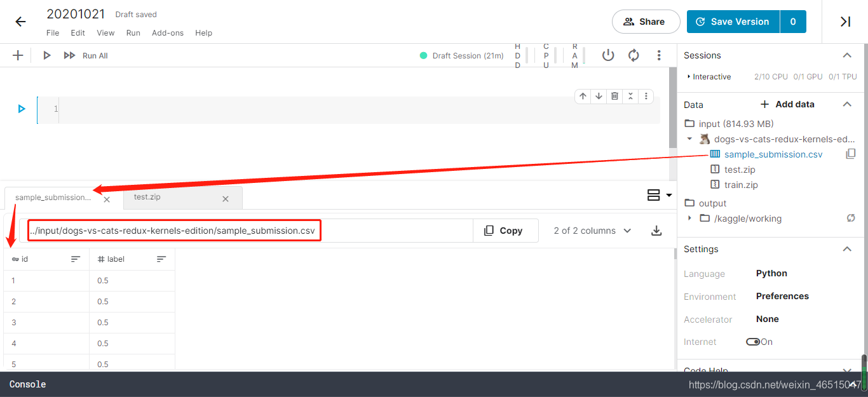Screen dimensions: 868x397
Task: Click the Share button
Action: (647, 22)
